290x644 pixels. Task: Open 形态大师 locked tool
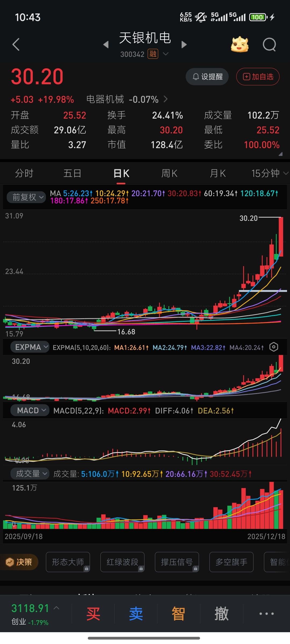tap(68, 562)
